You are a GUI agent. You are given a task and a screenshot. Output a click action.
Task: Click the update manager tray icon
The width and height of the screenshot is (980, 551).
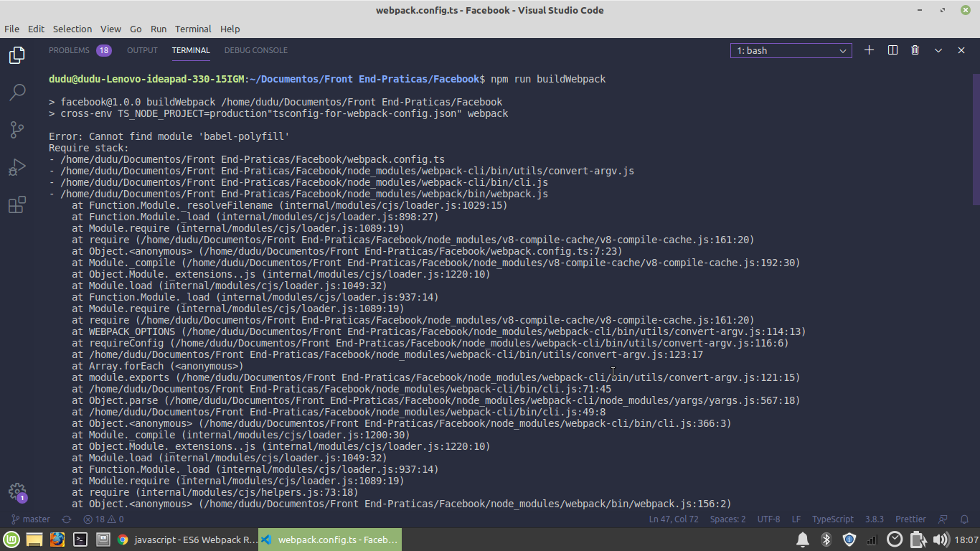[895, 540]
